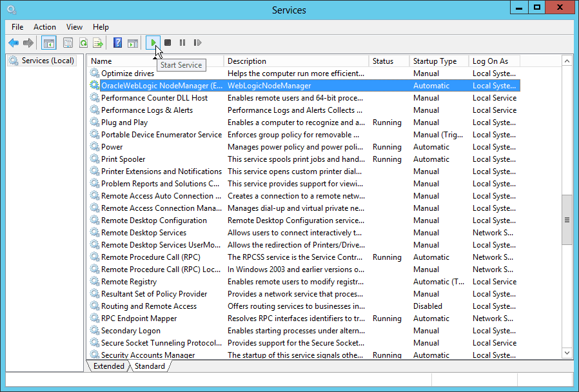The image size is (579, 392).
Task: Click the Pause Service icon
Action: [182, 43]
